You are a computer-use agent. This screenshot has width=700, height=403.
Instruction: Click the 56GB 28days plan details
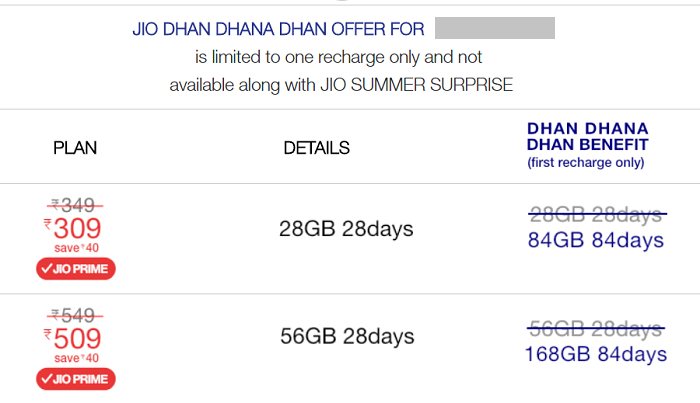(x=347, y=336)
